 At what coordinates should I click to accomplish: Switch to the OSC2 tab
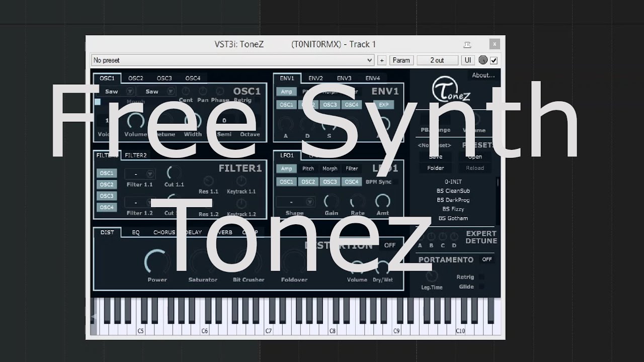(x=136, y=78)
